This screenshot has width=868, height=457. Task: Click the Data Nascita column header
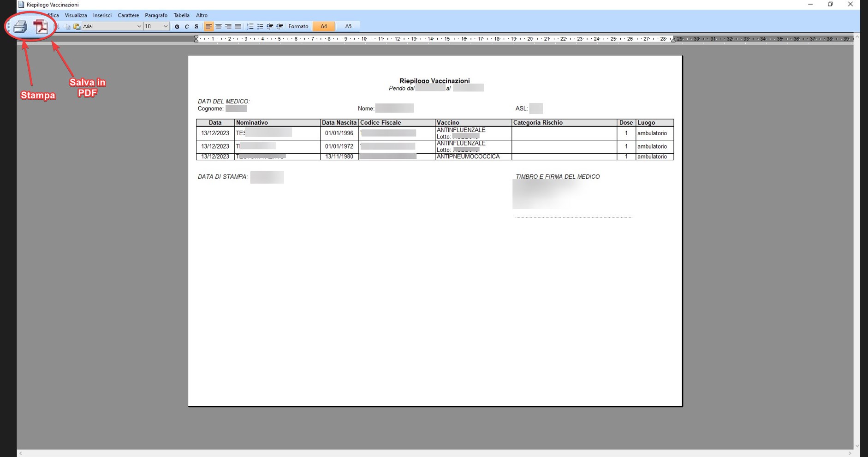point(339,123)
